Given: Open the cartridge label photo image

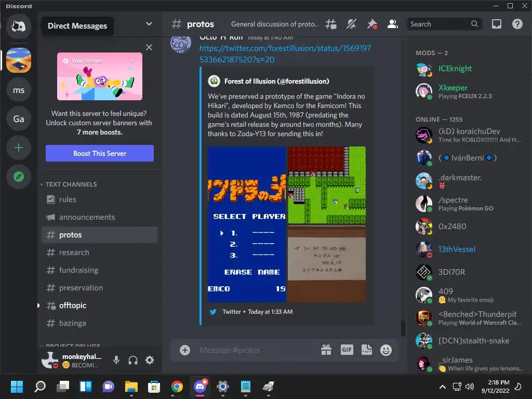Looking at the screenshot, I should coord(327,264).
